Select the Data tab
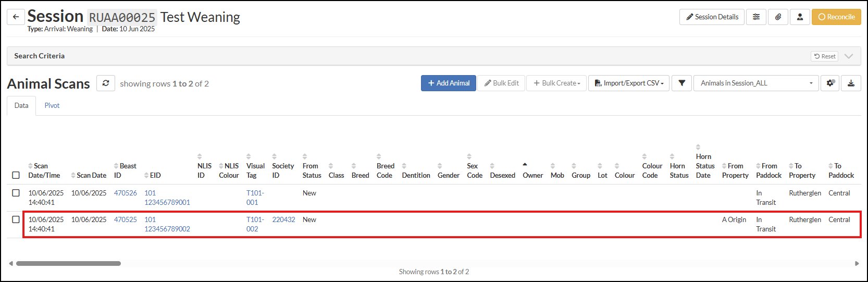Image resolution: width=868 pixels, height=282 pixels. pyautogui.click(x=21, y=105)
